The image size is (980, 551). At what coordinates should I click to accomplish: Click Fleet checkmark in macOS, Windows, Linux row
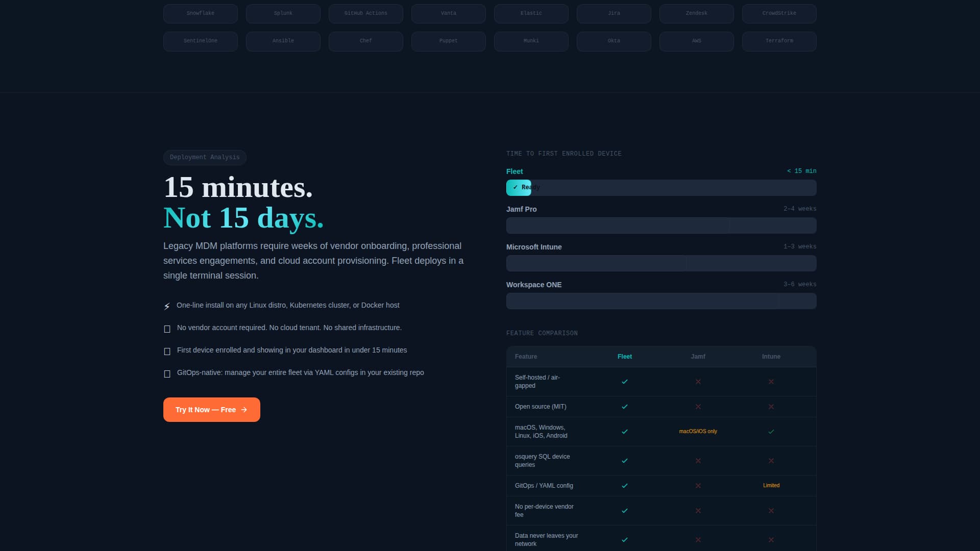tap(625, 432)
